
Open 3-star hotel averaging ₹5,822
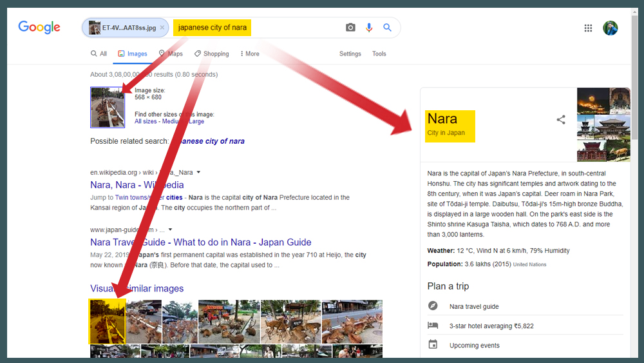tap(491, 326)
